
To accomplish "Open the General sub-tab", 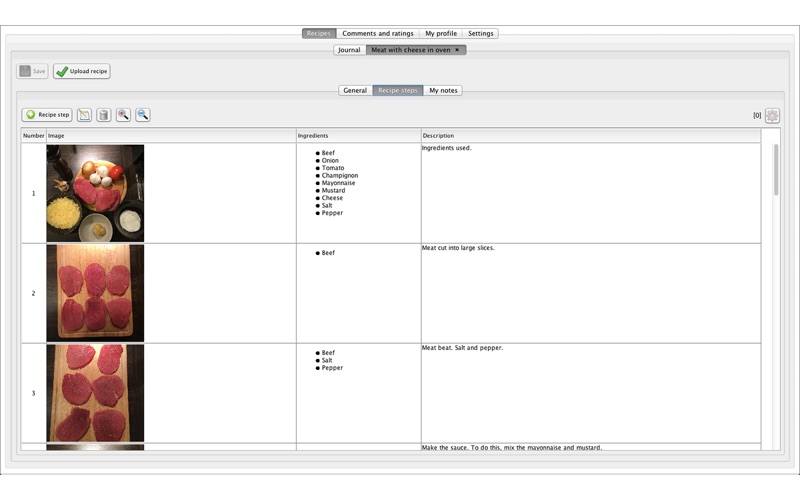I will (x=355, y=90).
